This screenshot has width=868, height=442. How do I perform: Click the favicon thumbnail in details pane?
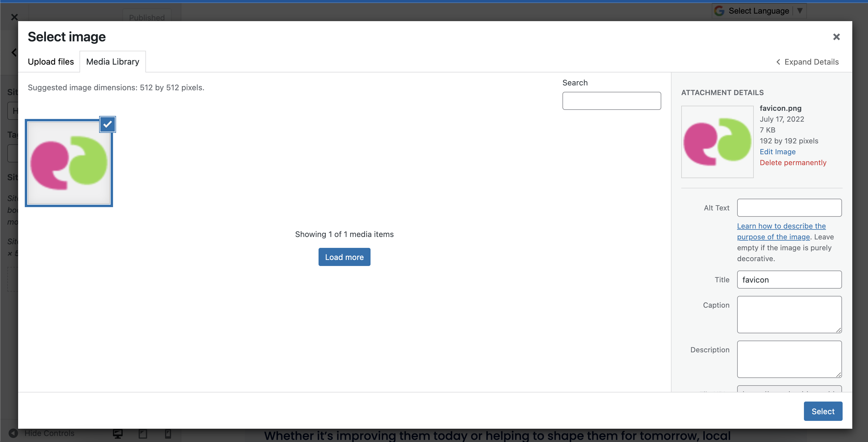pyautogui.click(x=717, y=142)
